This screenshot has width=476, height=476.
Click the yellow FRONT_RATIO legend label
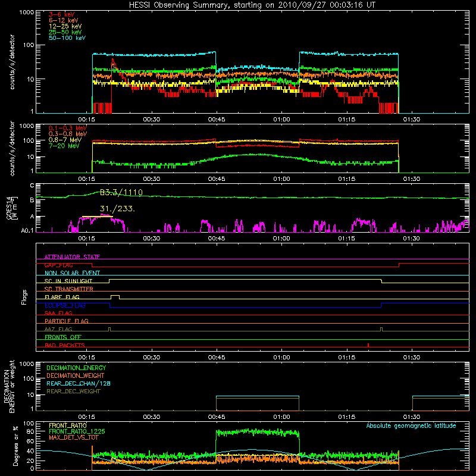click(68, 425)
